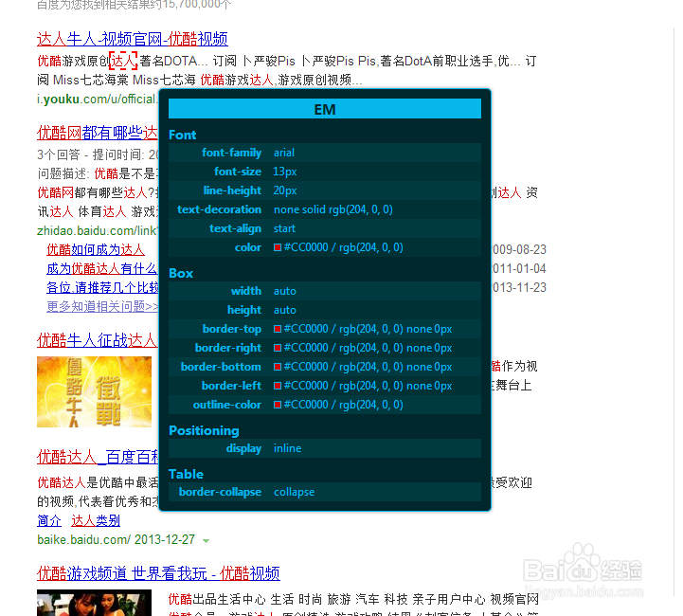This screenshot has height=616, width=683.
Task: Click the border-right red swatch
Action: click(277, 348)
